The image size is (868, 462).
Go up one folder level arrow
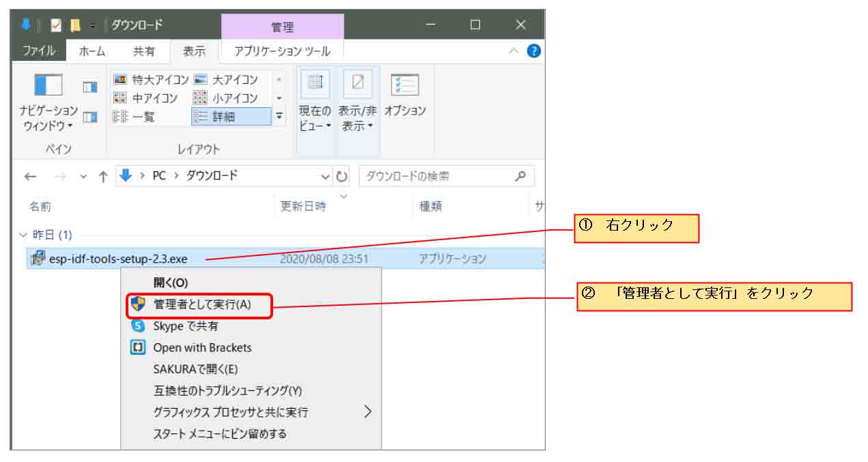coord(103,177)
